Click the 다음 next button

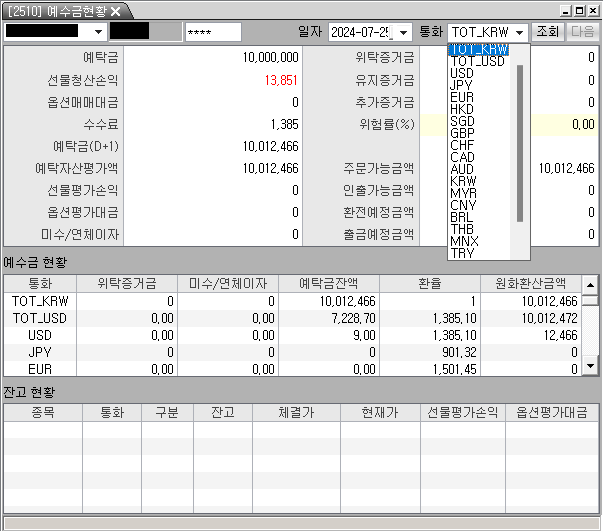point(583,32)
